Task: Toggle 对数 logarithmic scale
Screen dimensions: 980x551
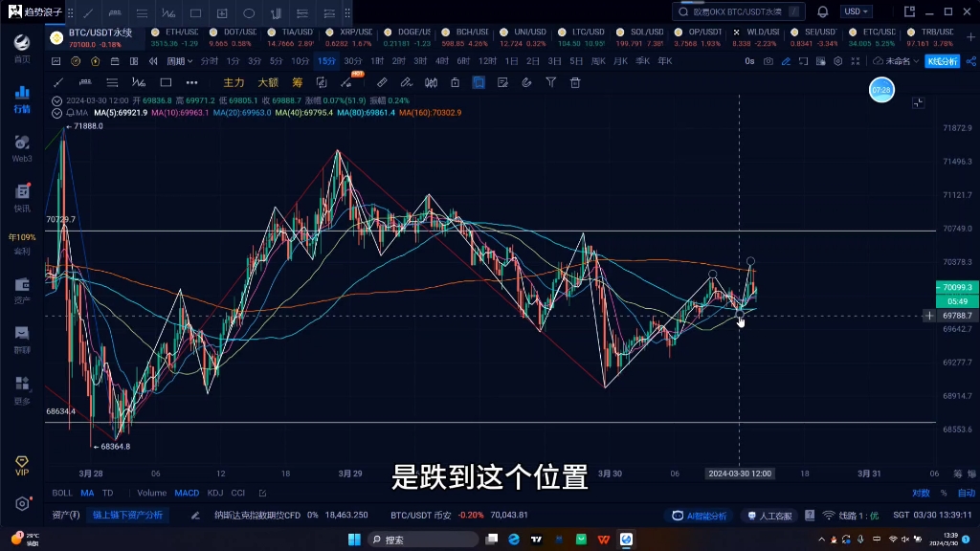Action: click(921, 493)
